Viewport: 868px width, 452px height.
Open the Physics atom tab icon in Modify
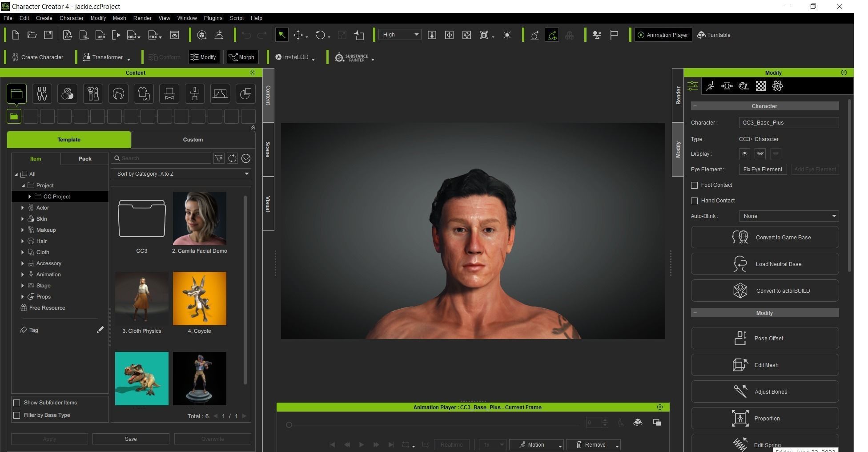(778, 86)
